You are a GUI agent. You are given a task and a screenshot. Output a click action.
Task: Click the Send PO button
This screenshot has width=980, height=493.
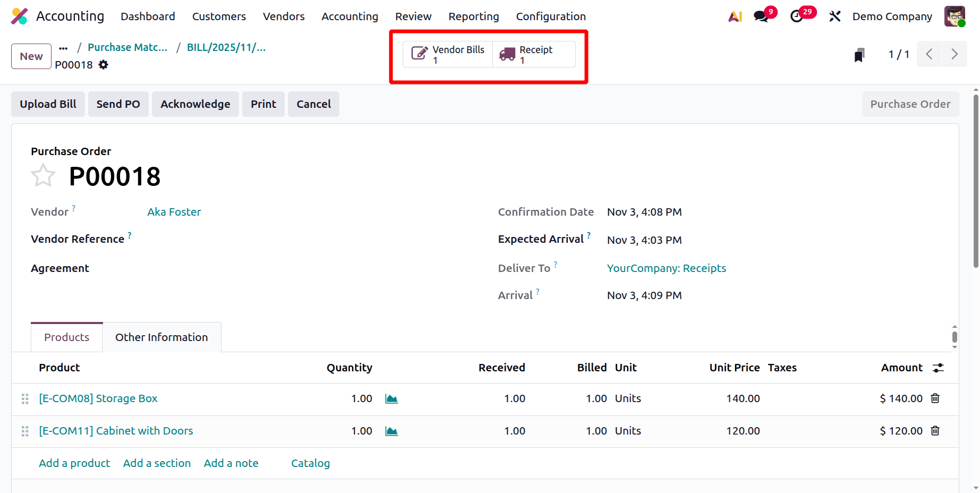pos(118,104)
